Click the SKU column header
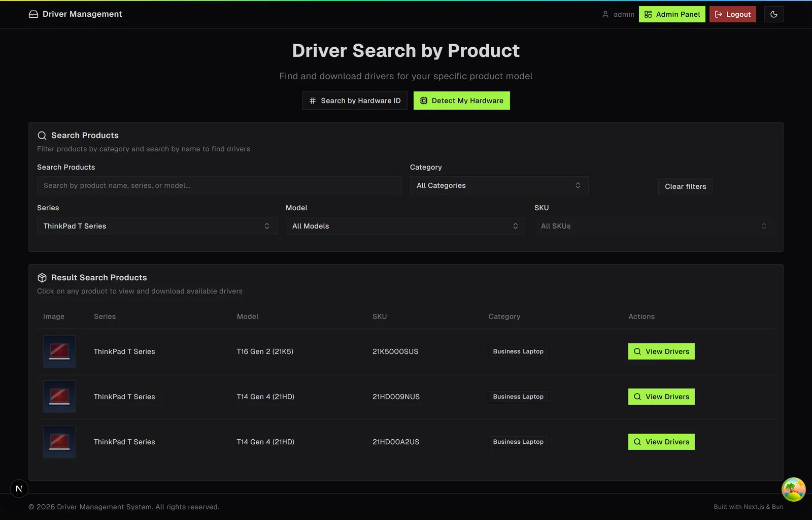 [x=380, y=316]
